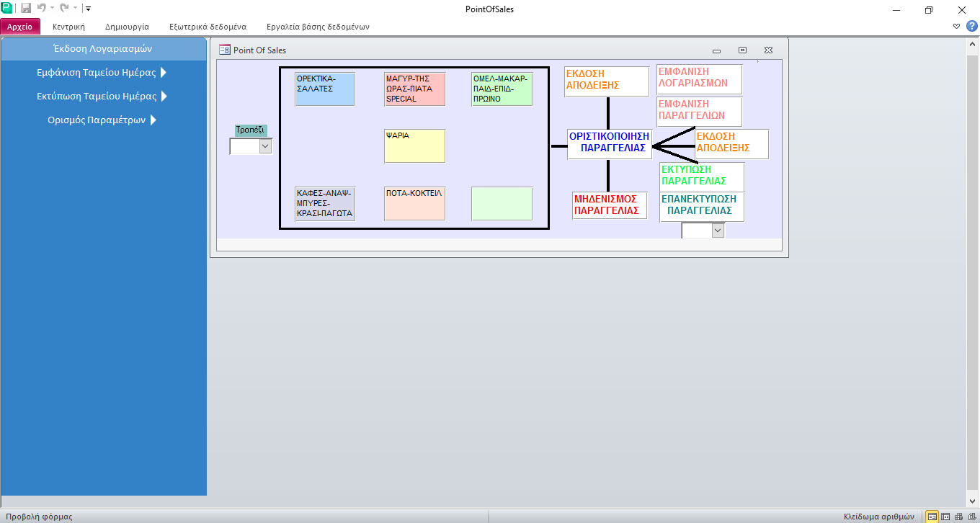
Task: Switch to the Εξωτερικά δεδομένα ribbon tab
Action: [x=208, y=27]
